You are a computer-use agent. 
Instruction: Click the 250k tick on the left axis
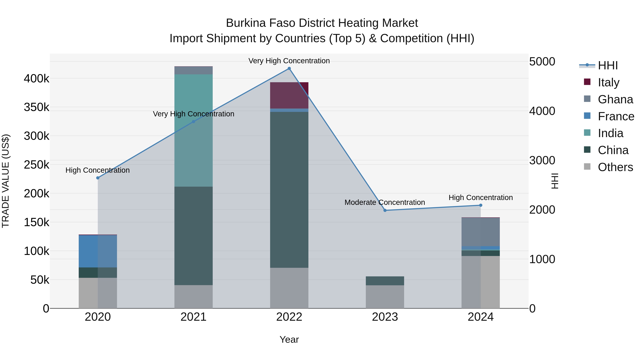[36, 165]
